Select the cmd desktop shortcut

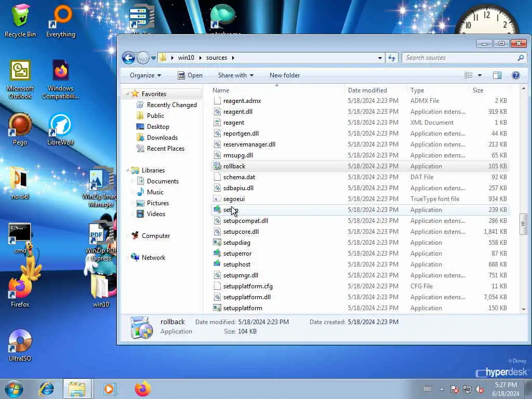(20, 238)
